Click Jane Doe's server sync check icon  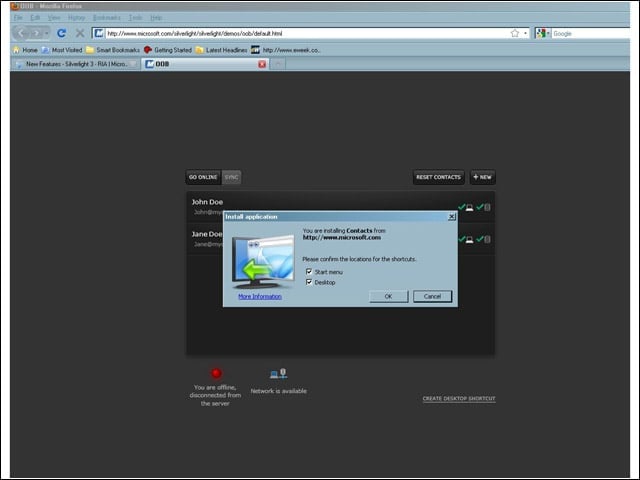coord(483,239)
